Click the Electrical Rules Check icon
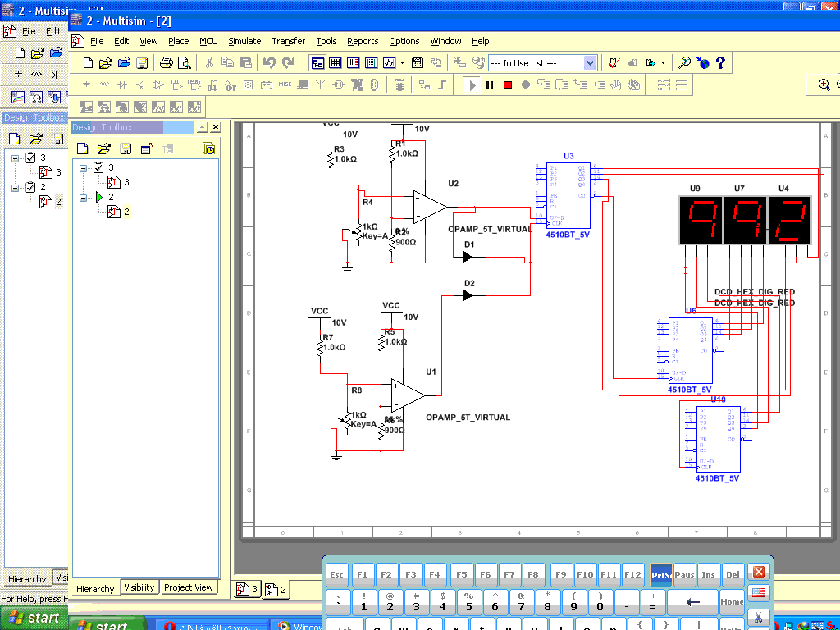 pos(614,63)
